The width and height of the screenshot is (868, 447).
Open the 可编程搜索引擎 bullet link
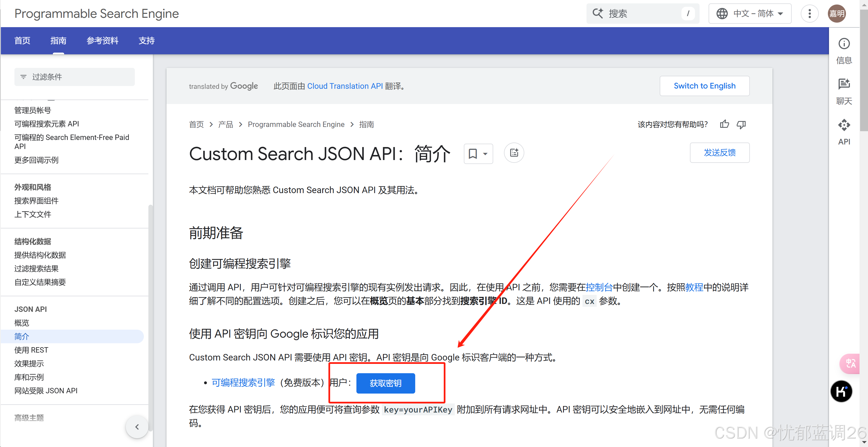(243, 383)
